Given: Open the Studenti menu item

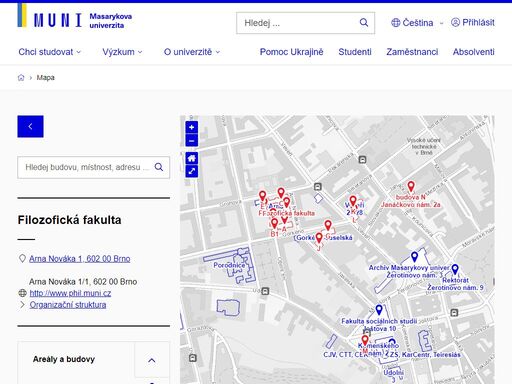Looking at the screenshot, I should pos(355,52).
